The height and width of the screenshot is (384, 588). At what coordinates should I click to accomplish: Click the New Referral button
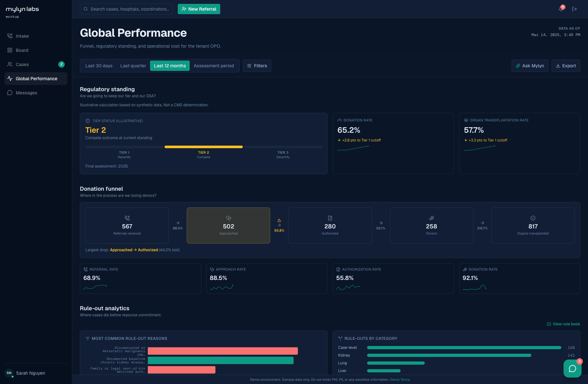199,9
